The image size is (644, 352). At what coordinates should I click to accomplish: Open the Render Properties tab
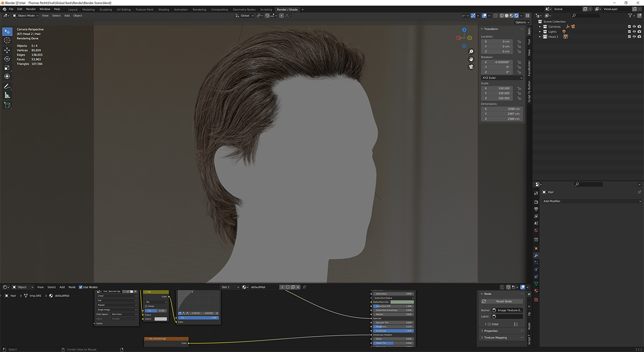(x=536, y=201)
